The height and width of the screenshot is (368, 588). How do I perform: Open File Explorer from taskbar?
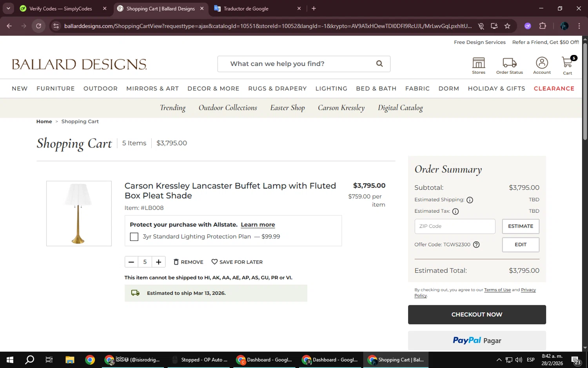tap(70, 360)
